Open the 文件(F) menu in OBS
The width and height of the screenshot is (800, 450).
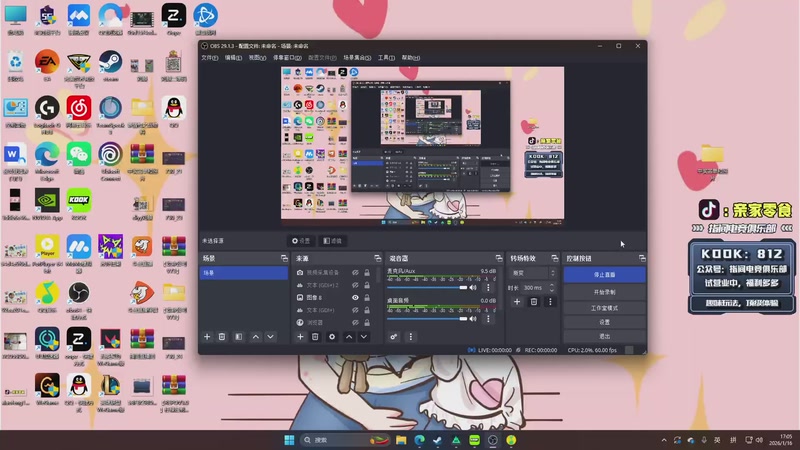[x=210, y=58]
